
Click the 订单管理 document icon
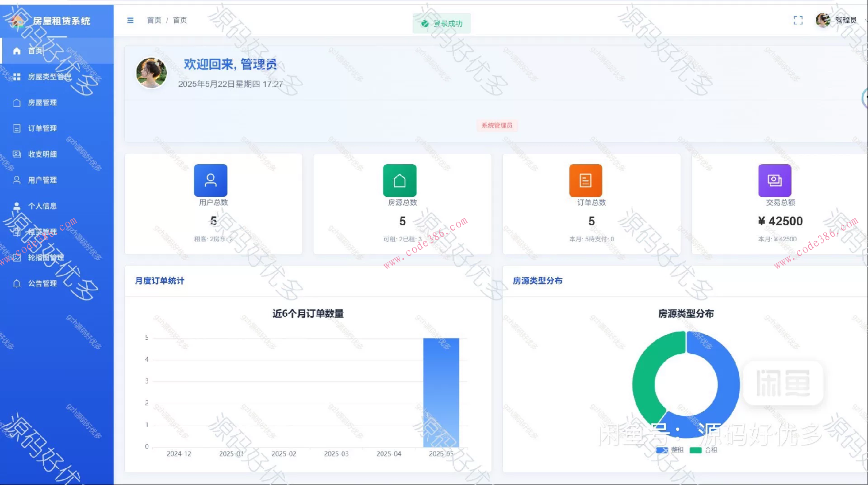17,128
